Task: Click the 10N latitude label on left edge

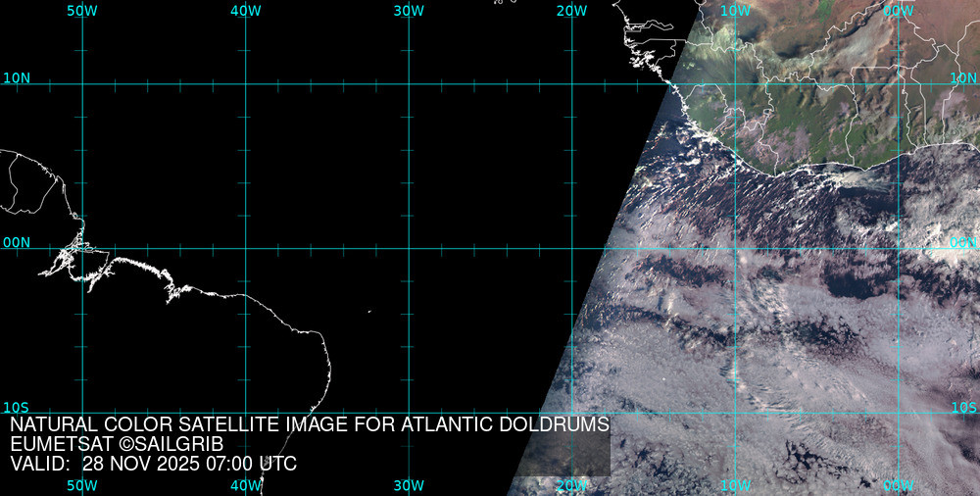Action: tap(16, 77)
